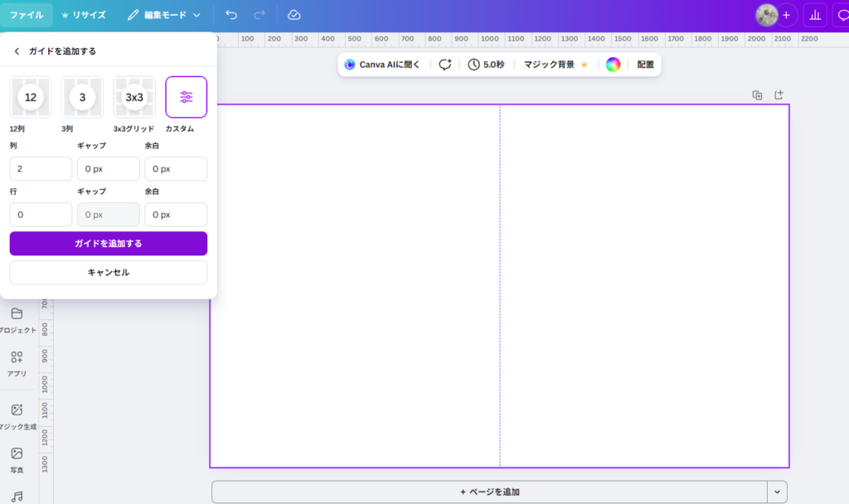Click the undo arrow icon
This screenshot has width=849, height=504.
click(x=231, y=15)
